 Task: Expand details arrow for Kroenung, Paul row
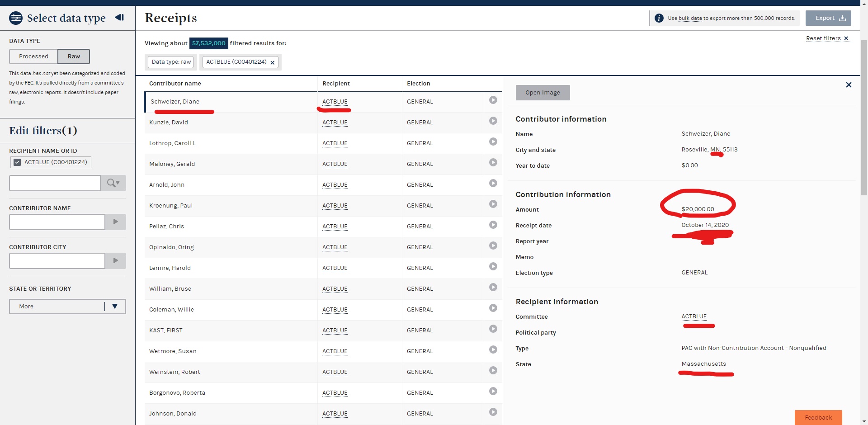click(493, 204)
